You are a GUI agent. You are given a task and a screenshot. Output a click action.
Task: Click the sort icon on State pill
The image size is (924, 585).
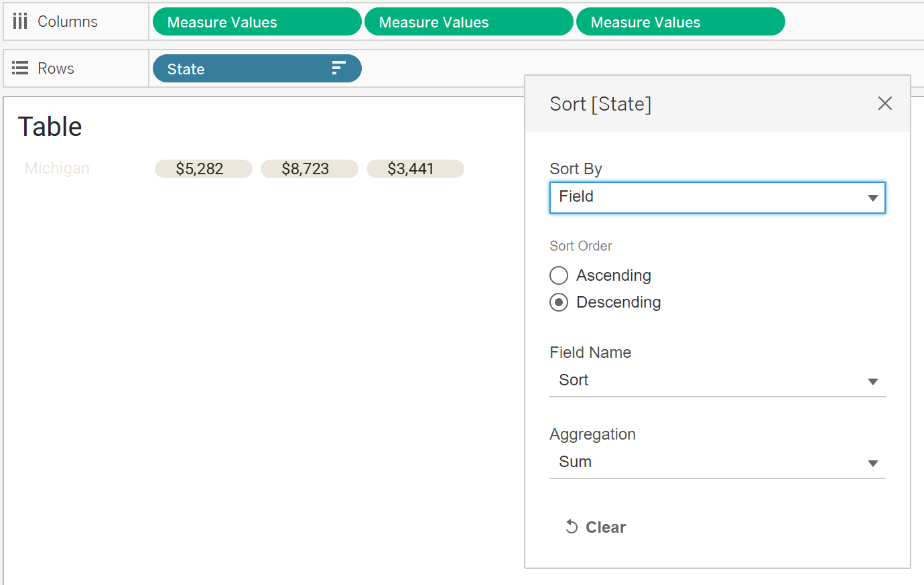338,68
